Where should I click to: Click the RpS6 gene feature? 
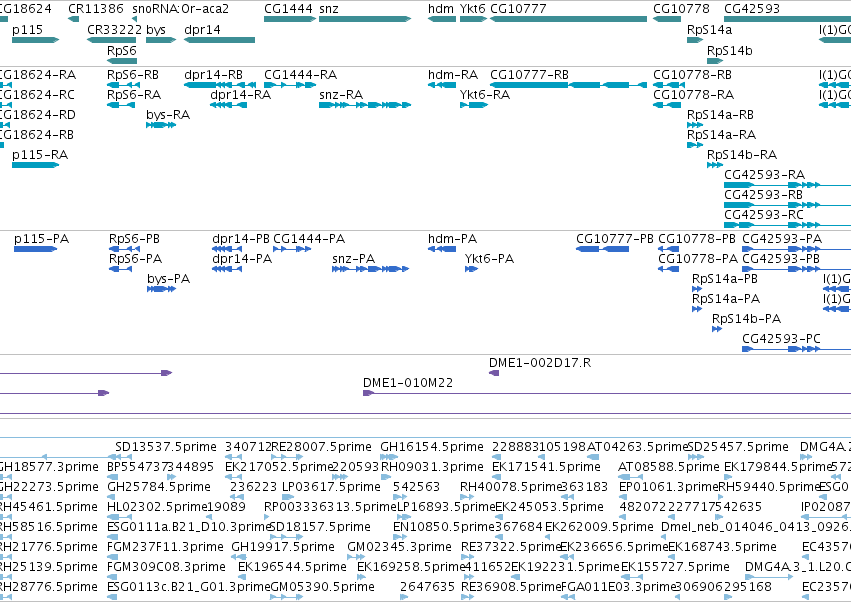click(x=122, y=61)
